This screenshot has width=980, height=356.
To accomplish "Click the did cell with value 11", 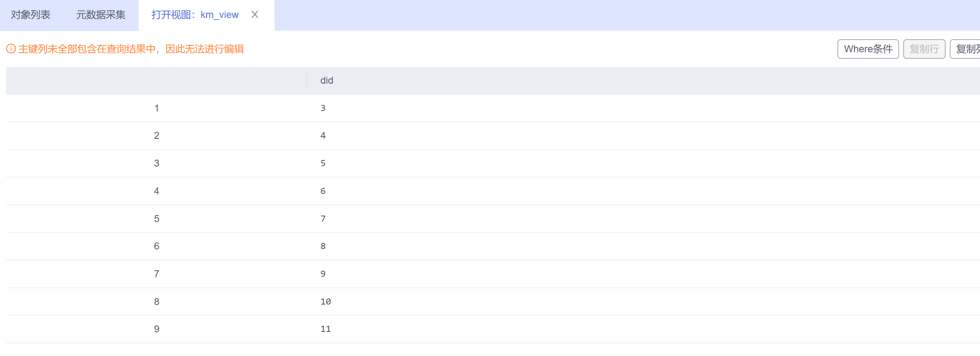I will coord(643,329).
